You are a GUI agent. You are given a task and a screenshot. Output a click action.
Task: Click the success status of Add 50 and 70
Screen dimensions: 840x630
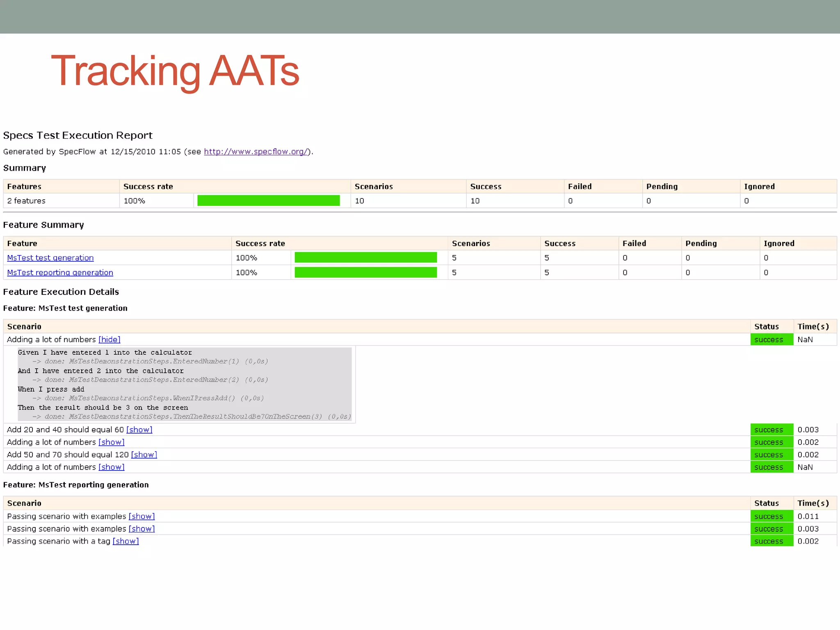coord(772,455)
